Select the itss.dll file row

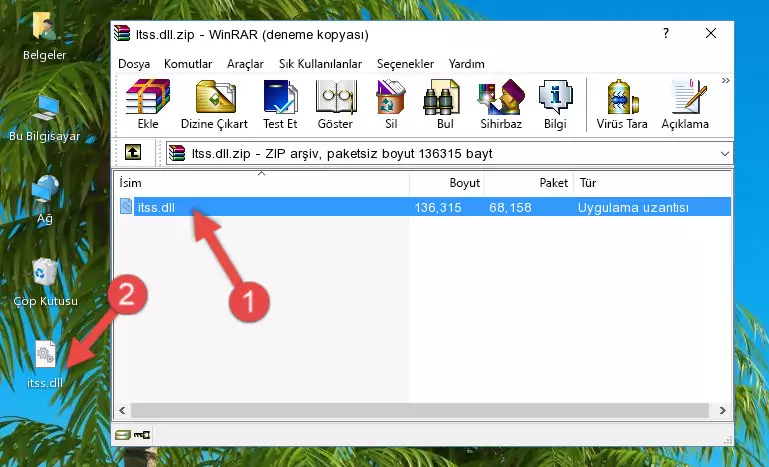pyautogui.click(x=424, y=207)
